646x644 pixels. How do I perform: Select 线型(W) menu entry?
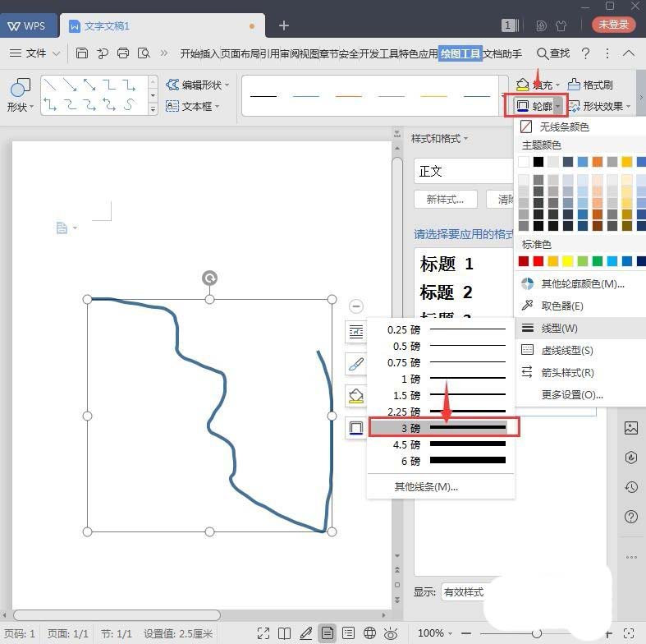point(580,329)
